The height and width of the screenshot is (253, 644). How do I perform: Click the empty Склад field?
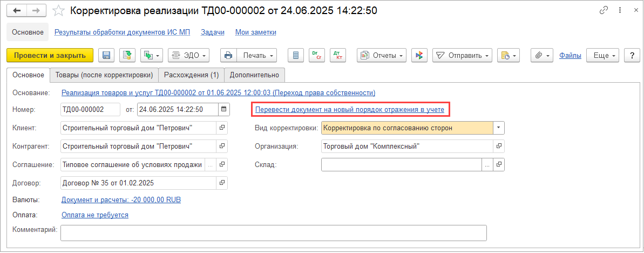[x=401, y=164]
